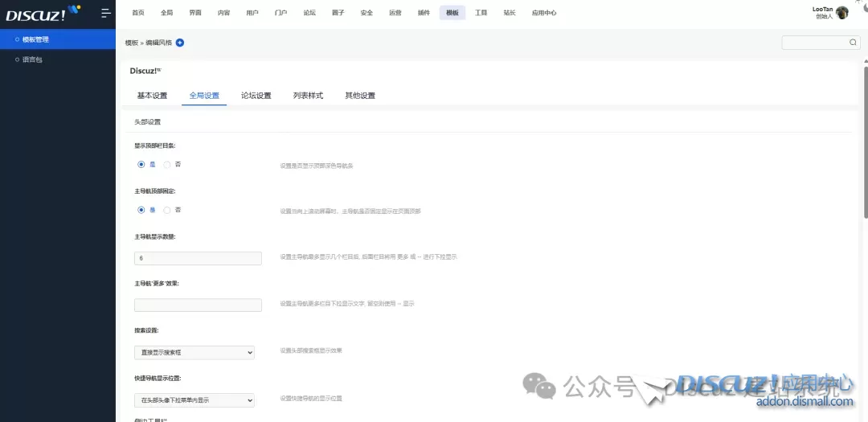868x422 pixels.
Task: Click the Discuz! logo in the sidebar header
Action: [x=43, y=13]
